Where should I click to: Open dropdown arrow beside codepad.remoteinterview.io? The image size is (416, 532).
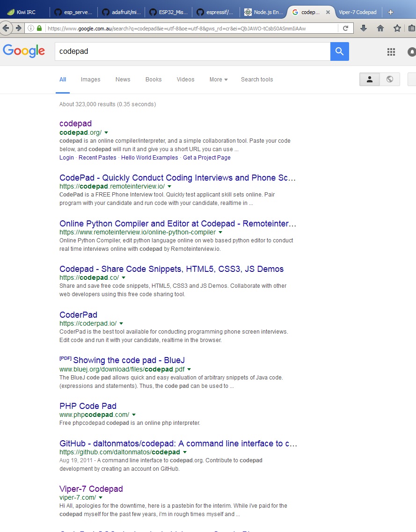pos(169,186)
